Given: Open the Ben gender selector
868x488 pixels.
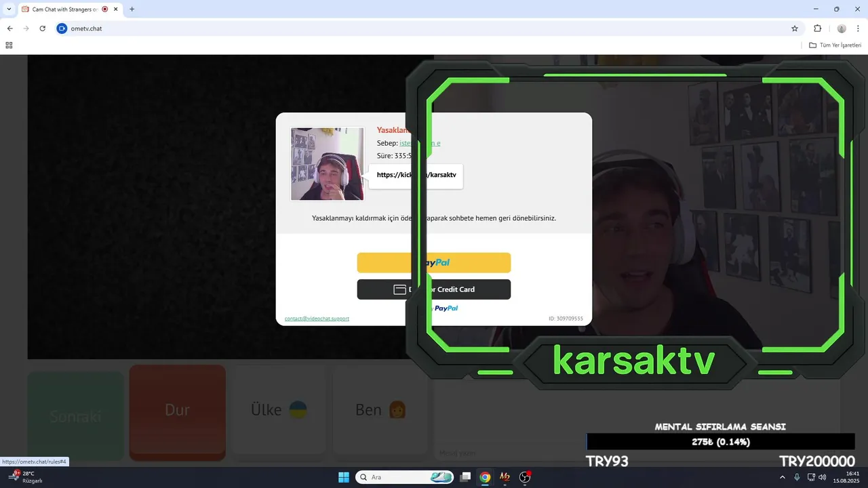Looking at the screenshot, I should [380, 410].
